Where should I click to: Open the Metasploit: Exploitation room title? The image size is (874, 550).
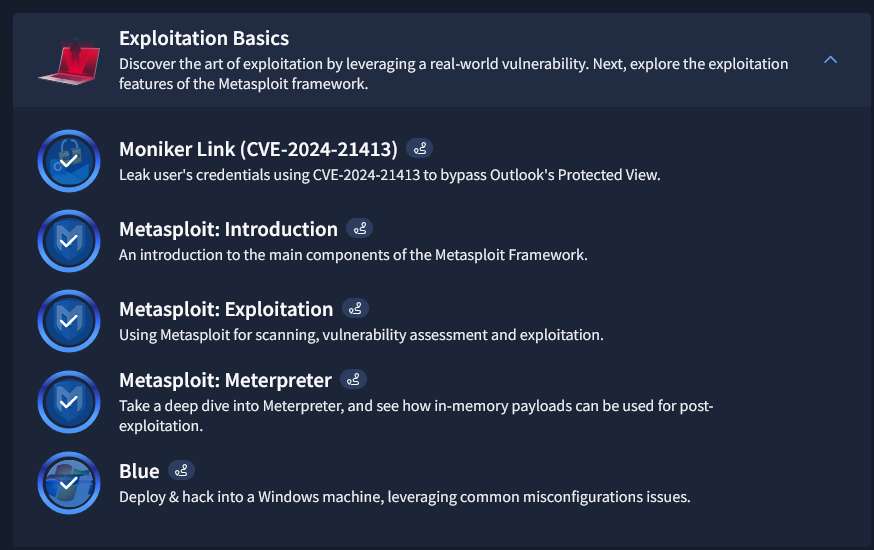[x=226, y=309]
